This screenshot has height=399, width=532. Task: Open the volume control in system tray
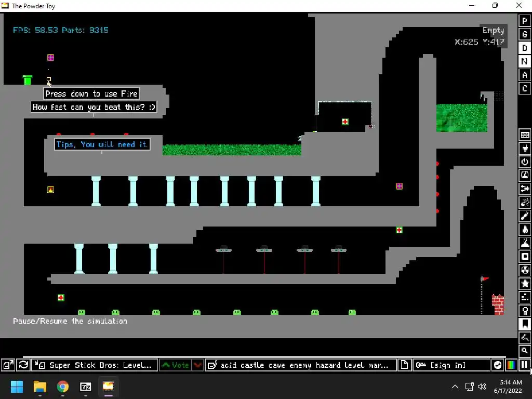click(x=482, y=387)
